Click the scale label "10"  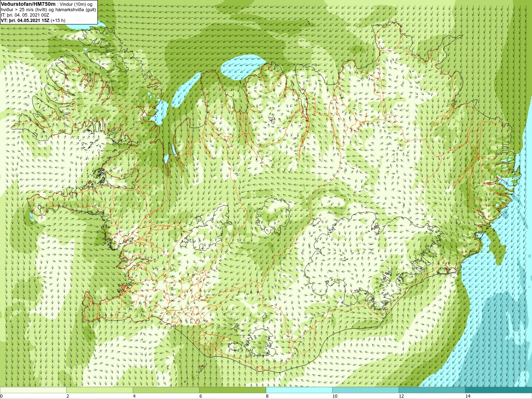(x=335, y=396)
